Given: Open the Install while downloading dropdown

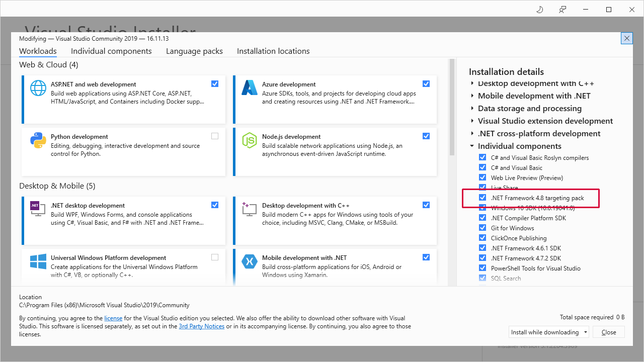Looking at the screenshot, I should 548,332.
